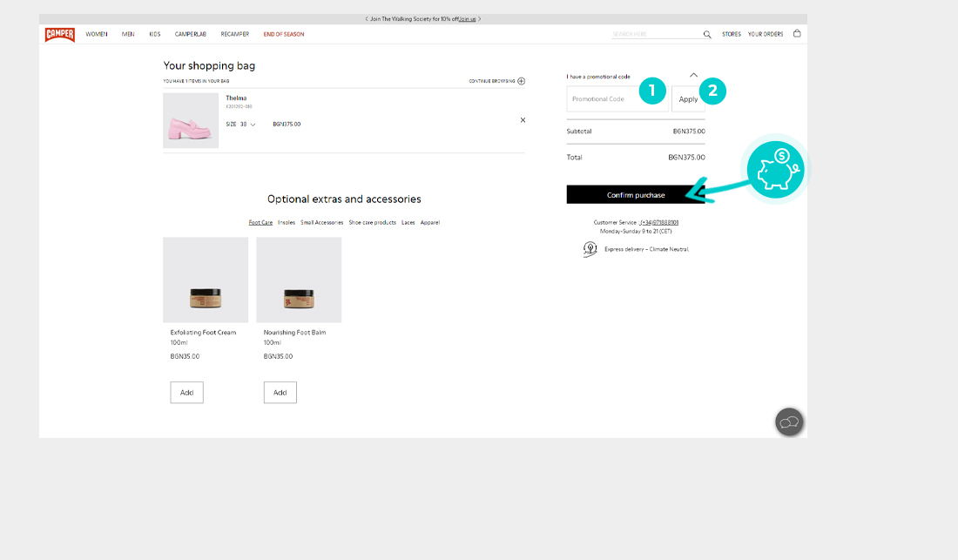Click the Subtotal BGN375.00 amount
This screenshot has height=560, width=958.
(x=689, y=132)
